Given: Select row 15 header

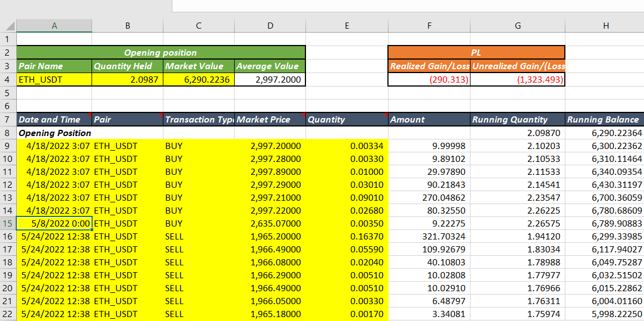Looking at the screenshot, I should pos(8,224).
